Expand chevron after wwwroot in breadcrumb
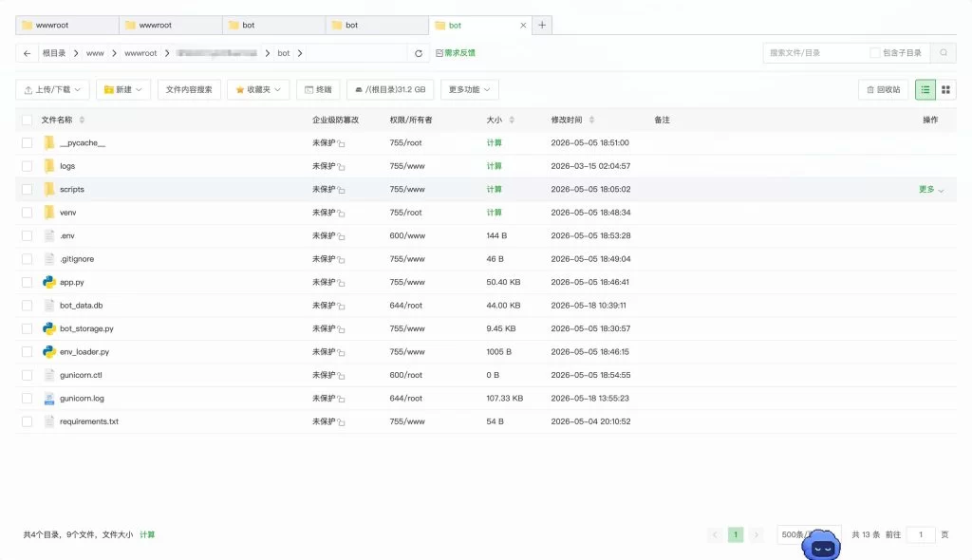The width and height of the screenshot is (972, 560). [x=167, y=53]
